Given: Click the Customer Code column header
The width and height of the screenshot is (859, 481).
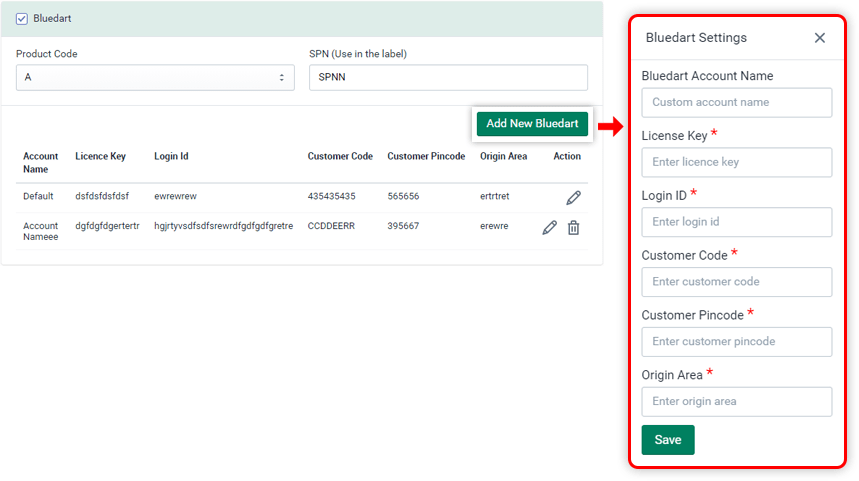Looking at the screenshot, I should (340, 157).
